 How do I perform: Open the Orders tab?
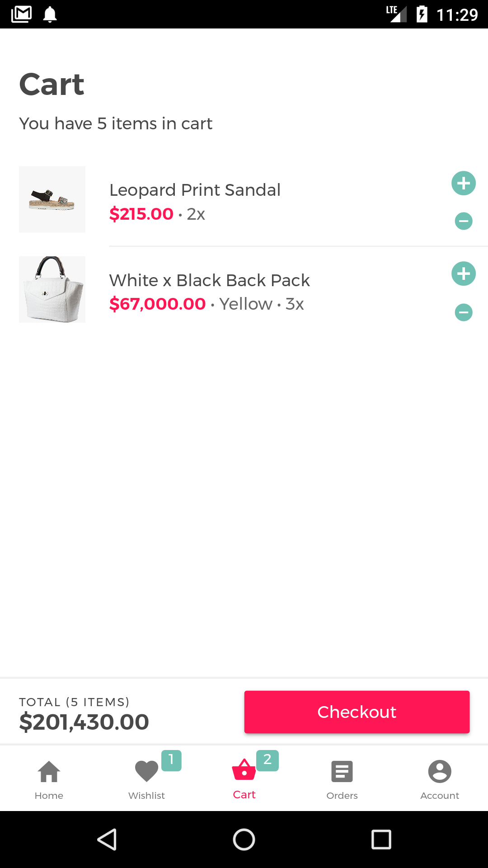point(342,778)
